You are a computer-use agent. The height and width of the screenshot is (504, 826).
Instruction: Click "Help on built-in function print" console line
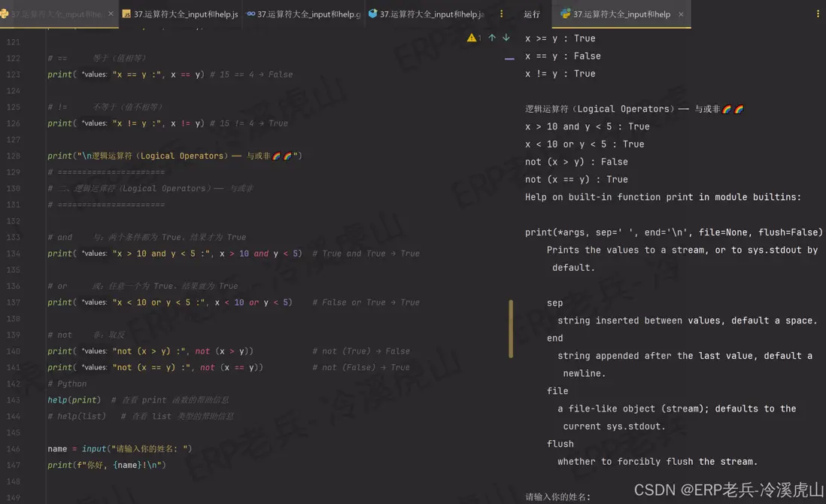pos(663,197)
